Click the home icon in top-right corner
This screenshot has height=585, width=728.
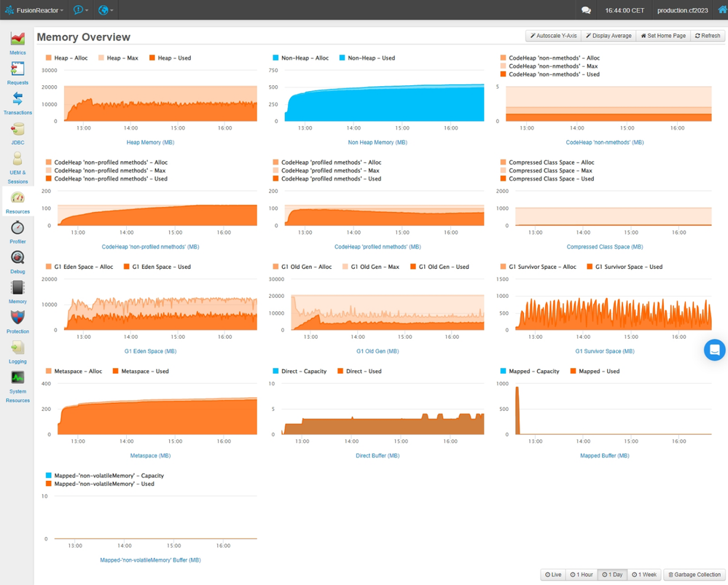click(x=722, y=9)
